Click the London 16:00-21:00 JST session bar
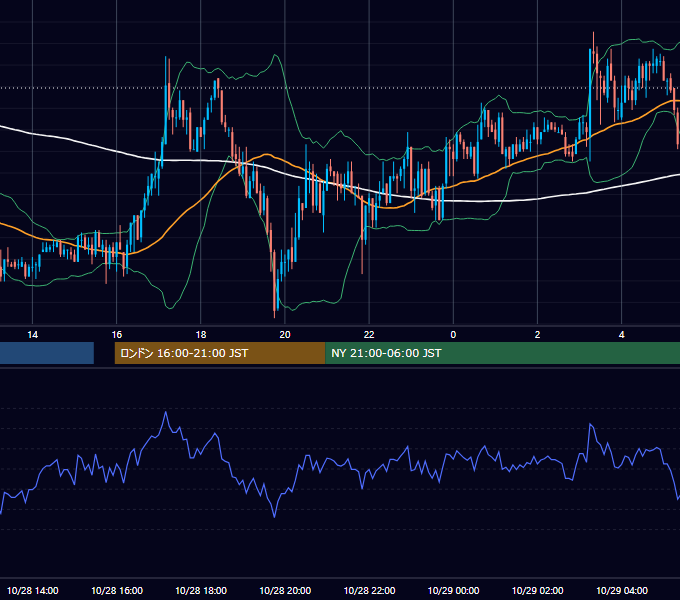 pyautogui.click(x=219, y=353)
